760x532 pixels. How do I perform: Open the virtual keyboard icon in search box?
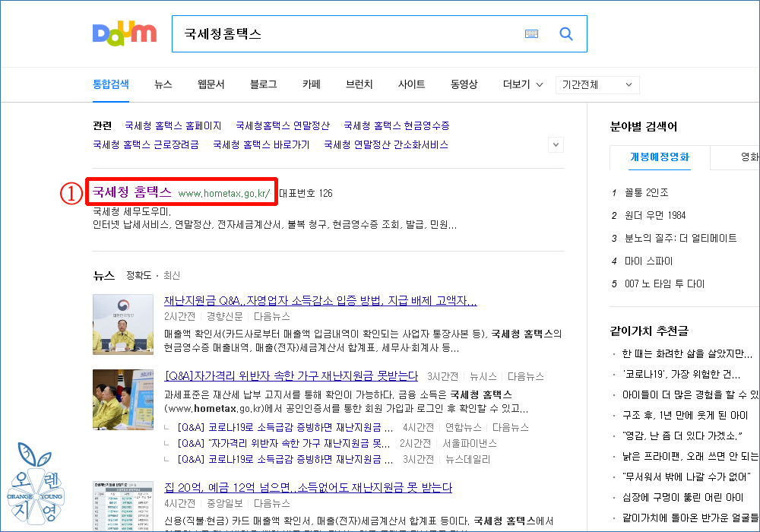tap(532, 34)
